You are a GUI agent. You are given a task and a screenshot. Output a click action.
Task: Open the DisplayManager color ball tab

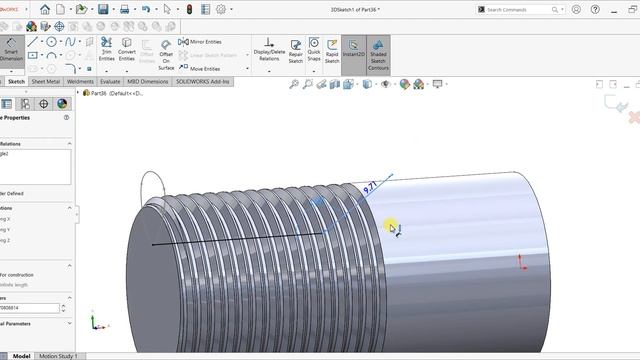coord(62,104)
